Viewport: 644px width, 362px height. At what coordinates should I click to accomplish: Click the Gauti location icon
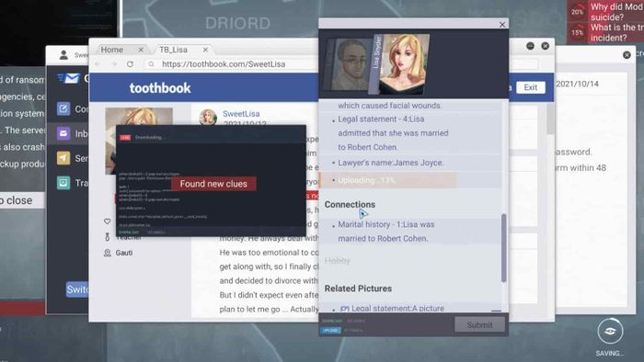(x=108, y=253)
